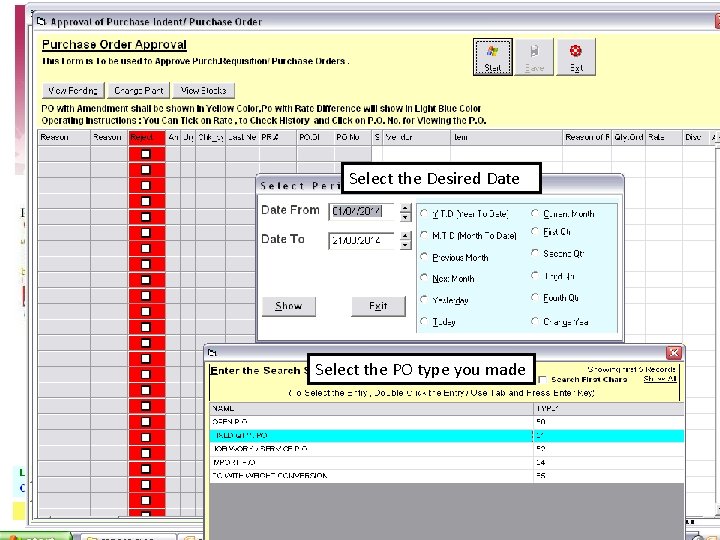Click the Date From input field
Screen dimensions: 720x540
point(361,212)
